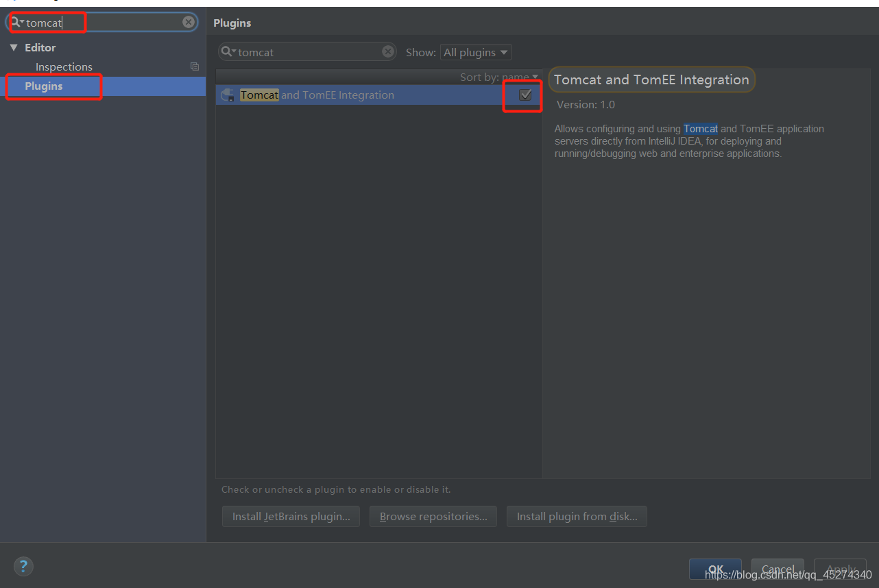Viewport: 879px width, 588px height.
Task: Clear the plugins search field text
Action: tap(387, 51)
